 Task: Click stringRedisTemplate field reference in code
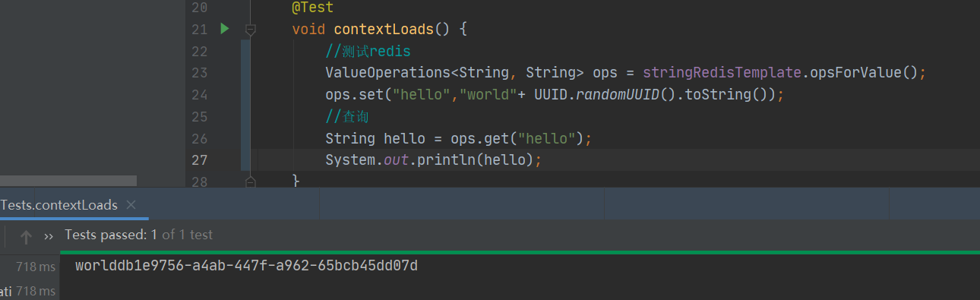click(723, 73)
